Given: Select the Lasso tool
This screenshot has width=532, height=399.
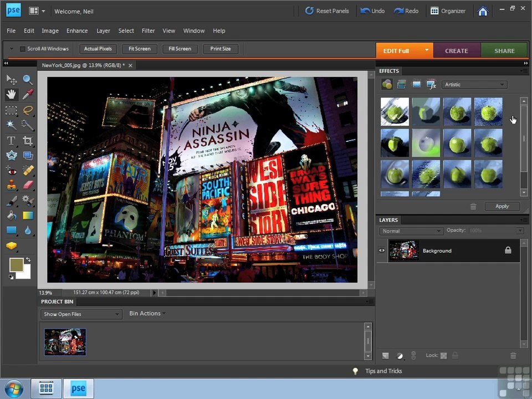Looking at the screenshot, I should click(28, 110).
